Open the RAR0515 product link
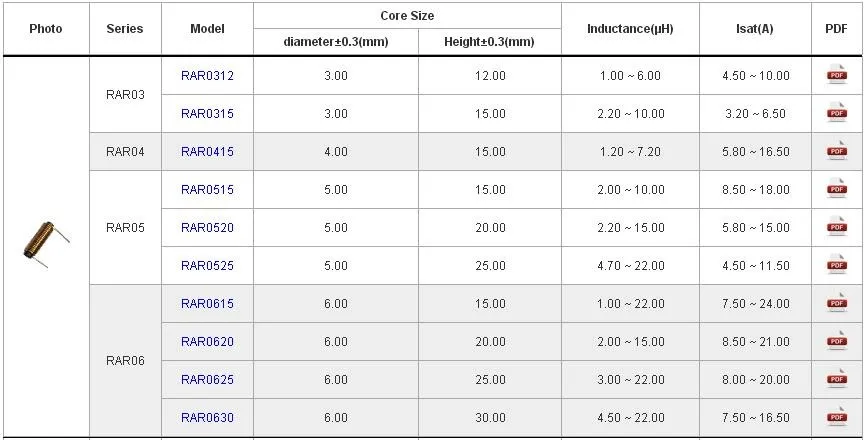The height and width of the screenshot is (440, 867). [207, 190]
